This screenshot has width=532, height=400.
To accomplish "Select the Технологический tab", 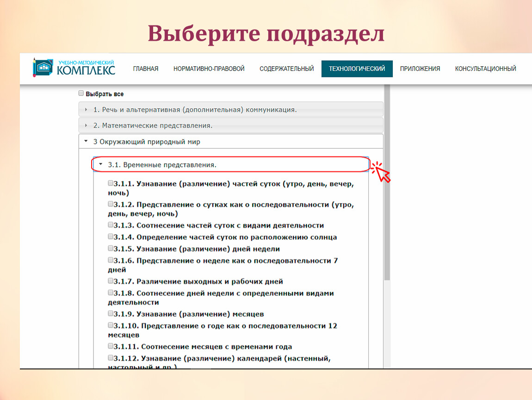I will (x=357, y=69).
